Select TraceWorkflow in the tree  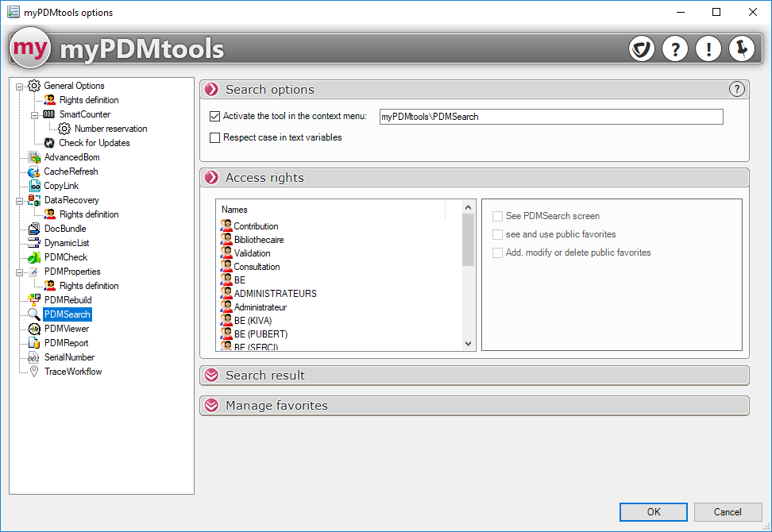pos(72,372)
